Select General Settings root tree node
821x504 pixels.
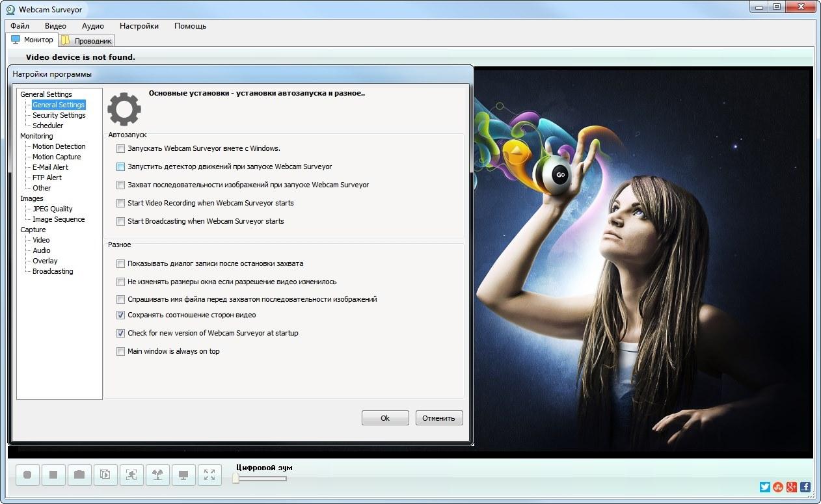tap(46, 94)
